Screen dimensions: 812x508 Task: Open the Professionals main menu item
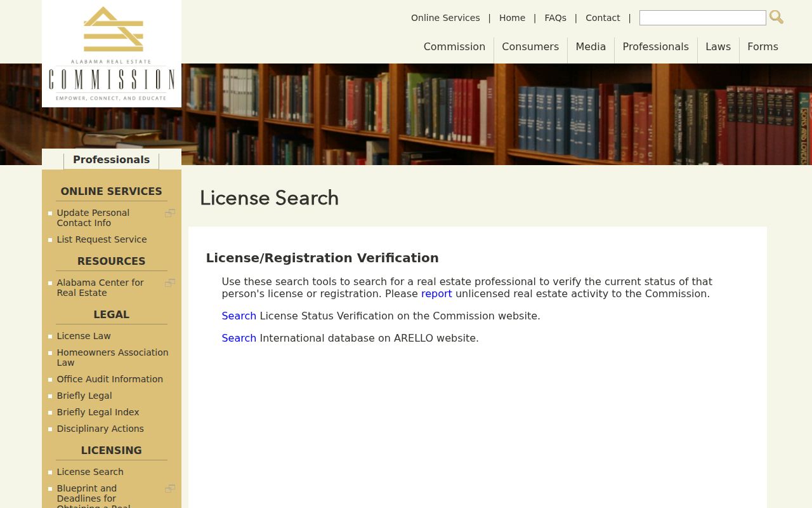click(x=655, y=46)
